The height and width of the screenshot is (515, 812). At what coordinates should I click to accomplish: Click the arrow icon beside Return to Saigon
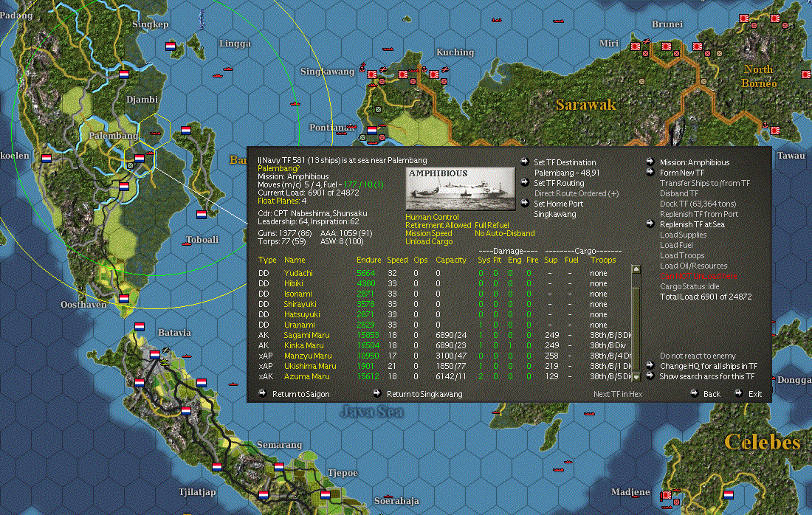263,393
